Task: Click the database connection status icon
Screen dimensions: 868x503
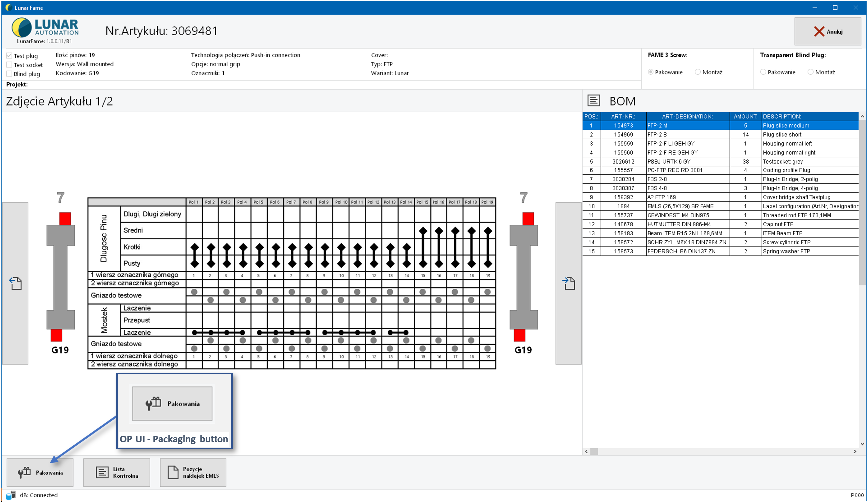Action: 11,495
